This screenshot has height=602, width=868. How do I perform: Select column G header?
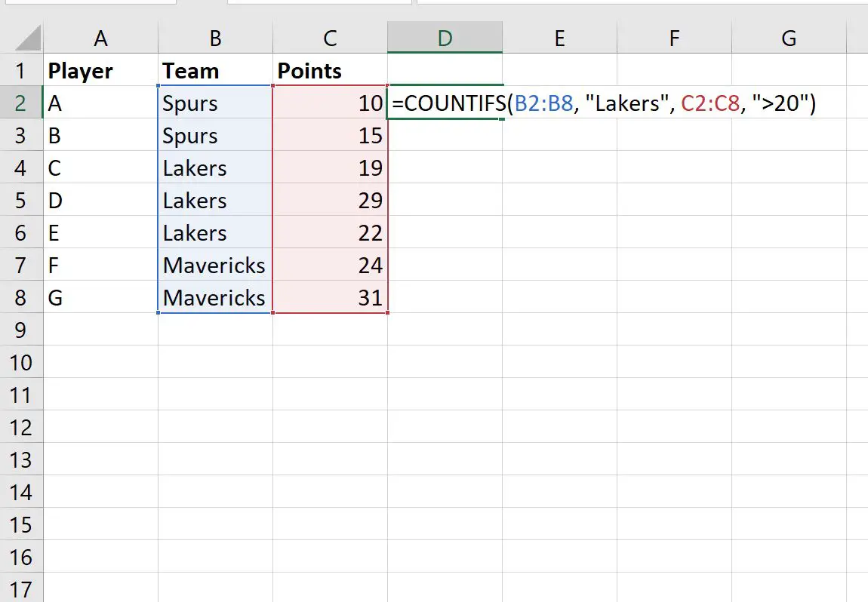pyautogui.click(x=789, y=38)
